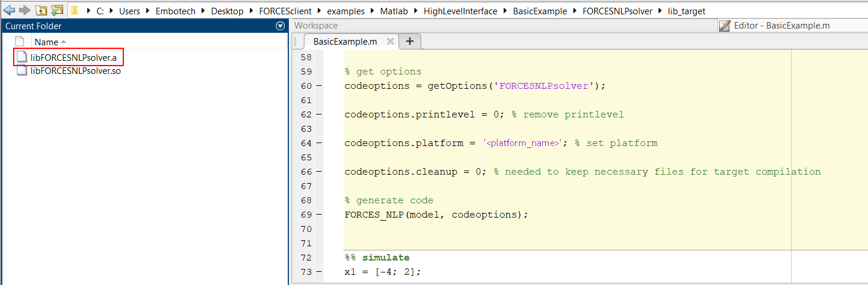
Task: Toggle the breakpoint dash on line 69
Action: point(319,215)
